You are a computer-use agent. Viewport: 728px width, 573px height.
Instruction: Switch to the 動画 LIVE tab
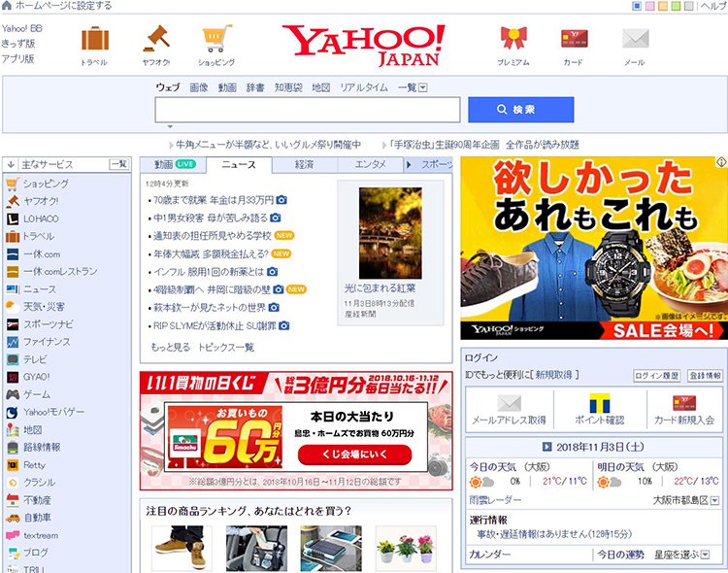174,164
